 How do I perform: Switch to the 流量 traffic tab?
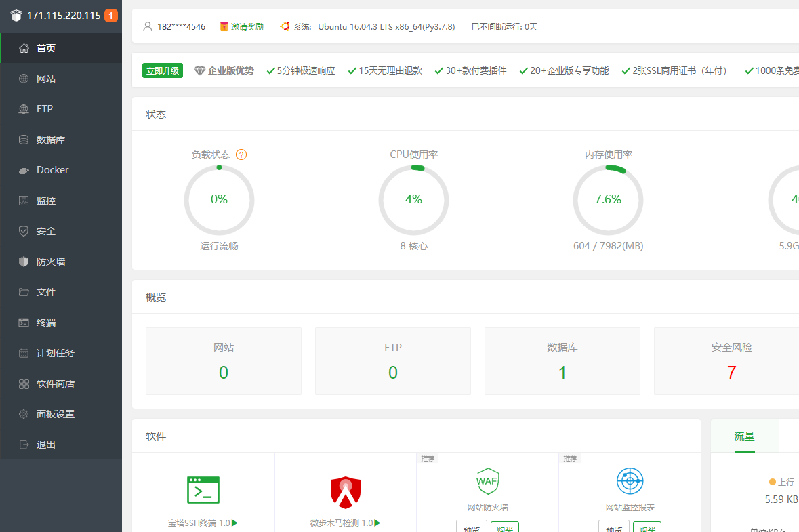744,436
